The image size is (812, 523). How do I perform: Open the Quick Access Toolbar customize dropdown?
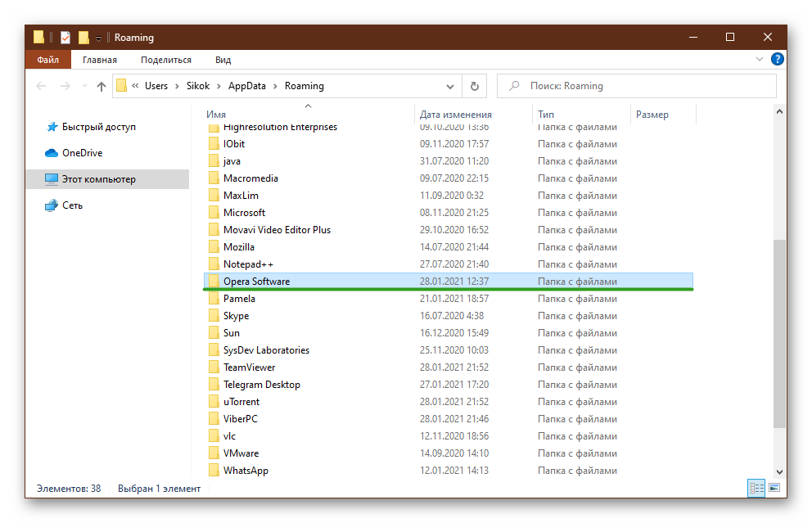[x=98, y=38]
